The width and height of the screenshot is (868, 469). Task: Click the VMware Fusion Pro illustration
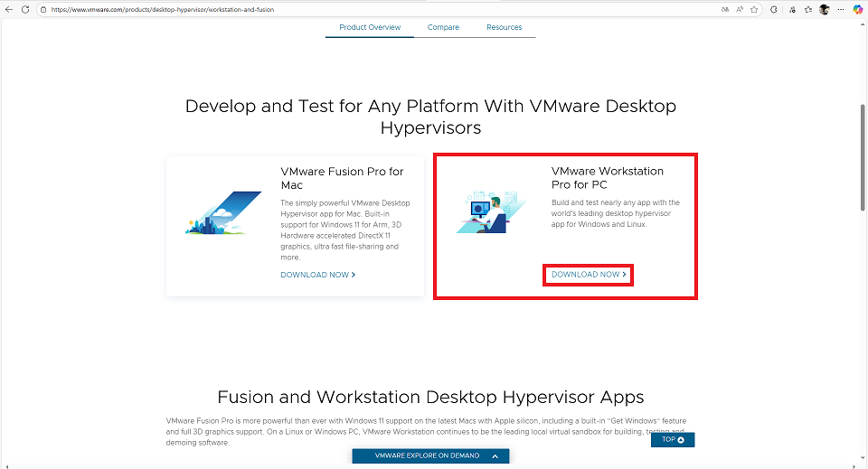point(223,213)
